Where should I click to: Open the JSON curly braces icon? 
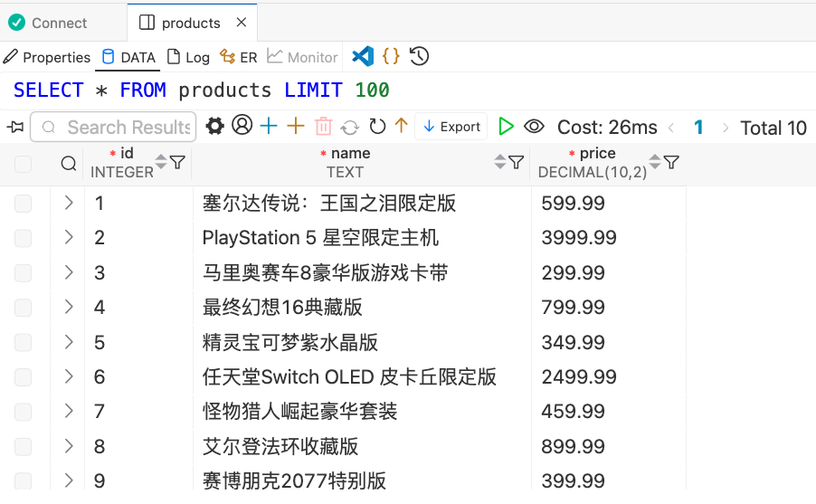391,56
